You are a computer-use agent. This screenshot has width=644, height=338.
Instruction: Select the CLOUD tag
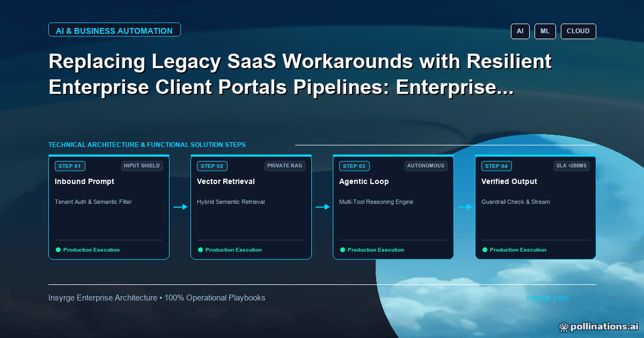point(578,31)
